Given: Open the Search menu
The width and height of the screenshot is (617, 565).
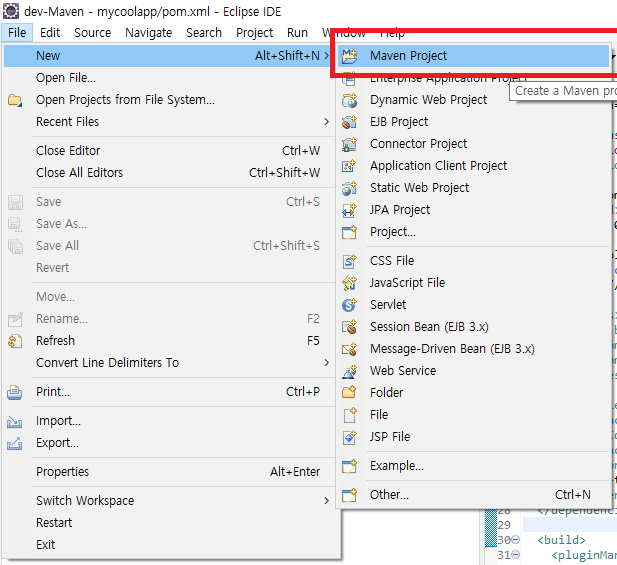Looking at the screenshot, I should coord(204,33).
